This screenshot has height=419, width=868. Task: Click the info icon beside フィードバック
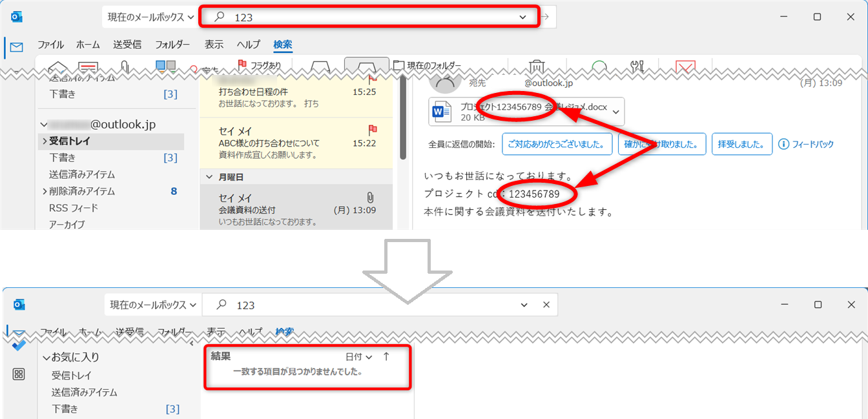pos(784,144)
